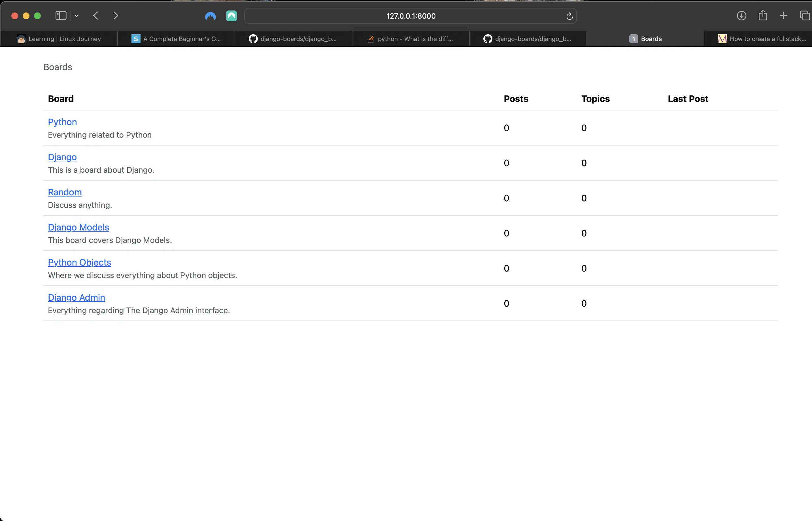Click the Last Post column header

tap(688, 99)
